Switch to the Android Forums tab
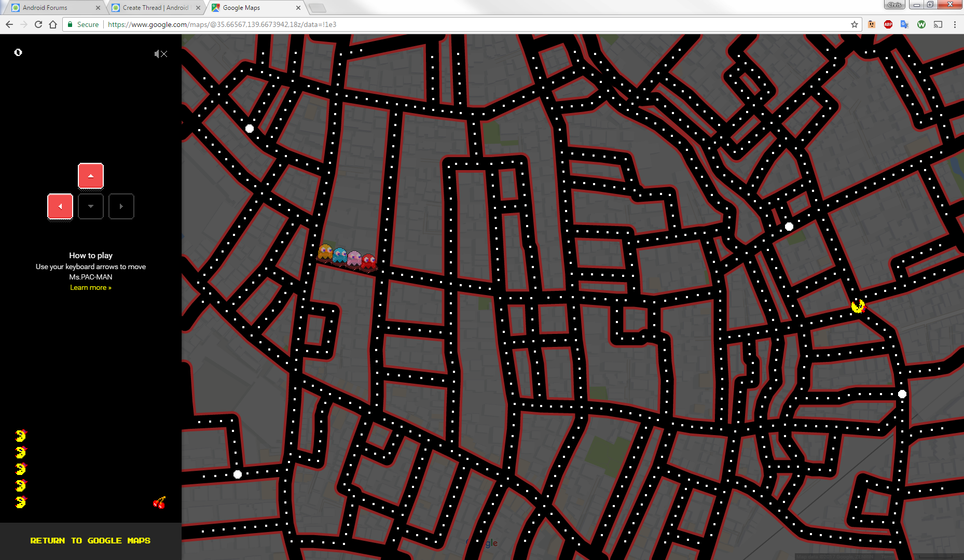 pyautogui.click(x=52, y=8)
